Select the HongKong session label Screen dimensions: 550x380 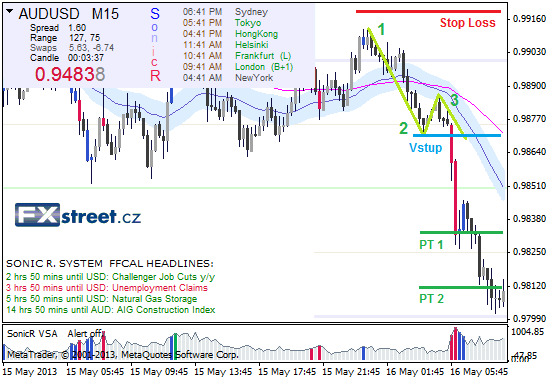(x=256, y=34)
